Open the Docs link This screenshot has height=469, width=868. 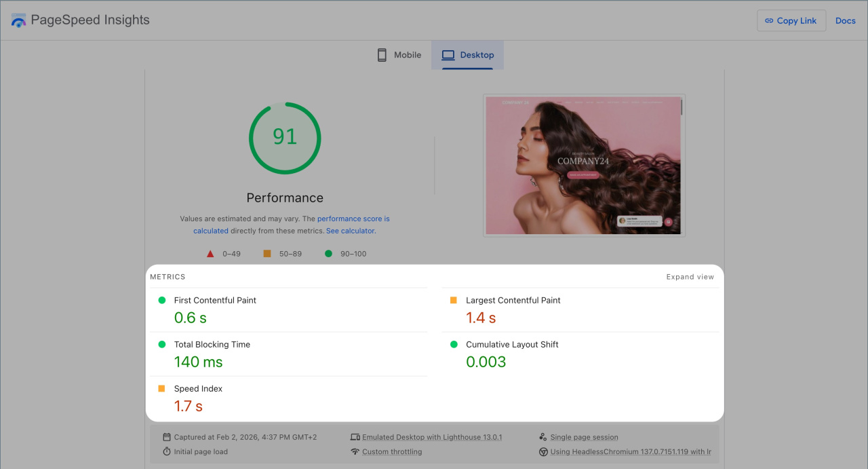pos(845,20)
